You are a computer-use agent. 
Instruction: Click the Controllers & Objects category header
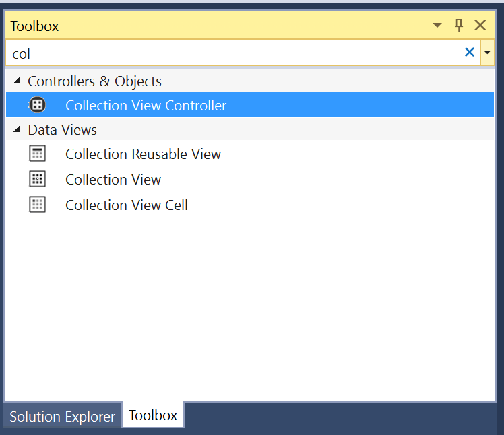pos(94,81)
